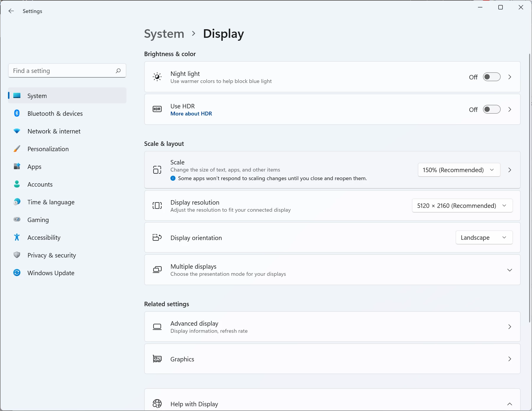532x411 pixels.
Task: Click the vertical scrollbar on the right
Action: pos(530,188)
